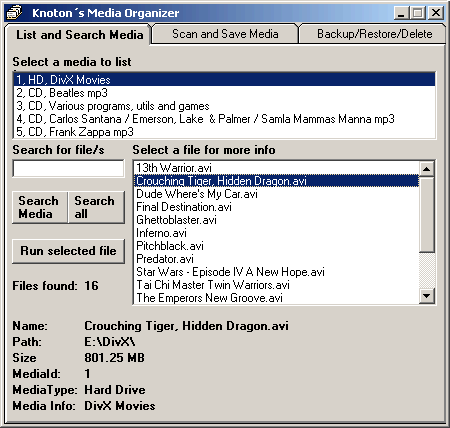This screenshot has width=450, height=428.
Task: Open the Backup/Restore/Delete tab
Action: click(x=374, y=34)
